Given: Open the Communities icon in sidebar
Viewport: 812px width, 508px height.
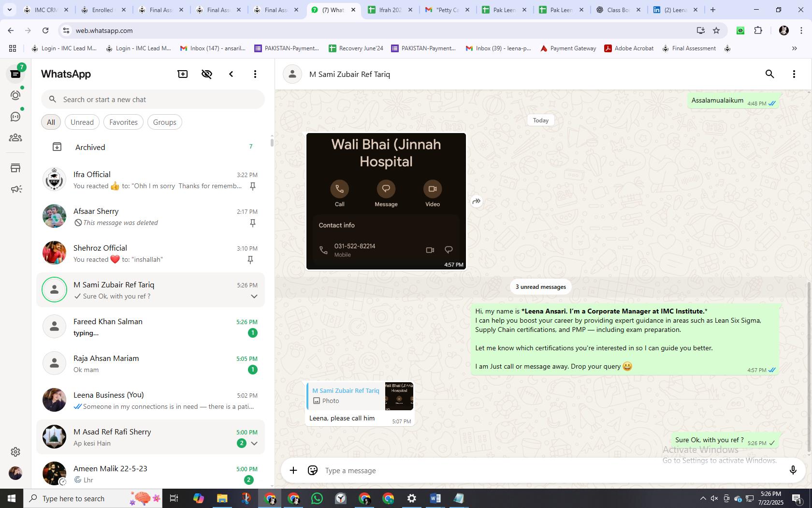Looking at the screenshot, I should tap(15, 138).
